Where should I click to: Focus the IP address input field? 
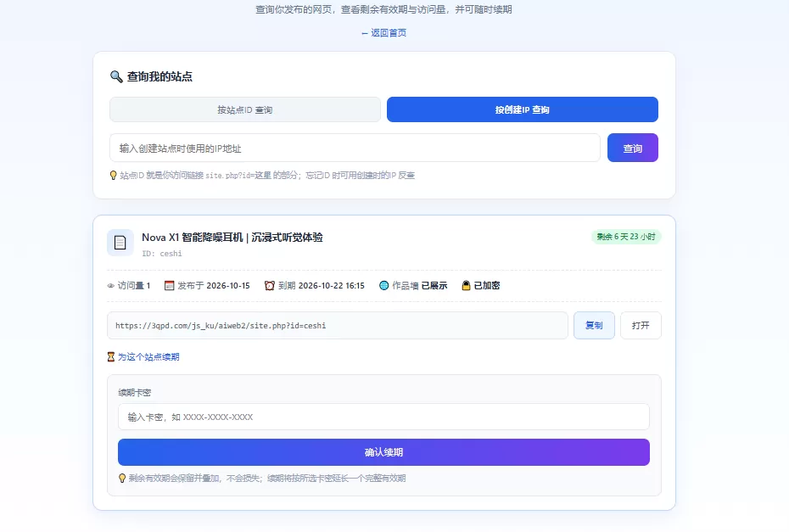(355, 148)
